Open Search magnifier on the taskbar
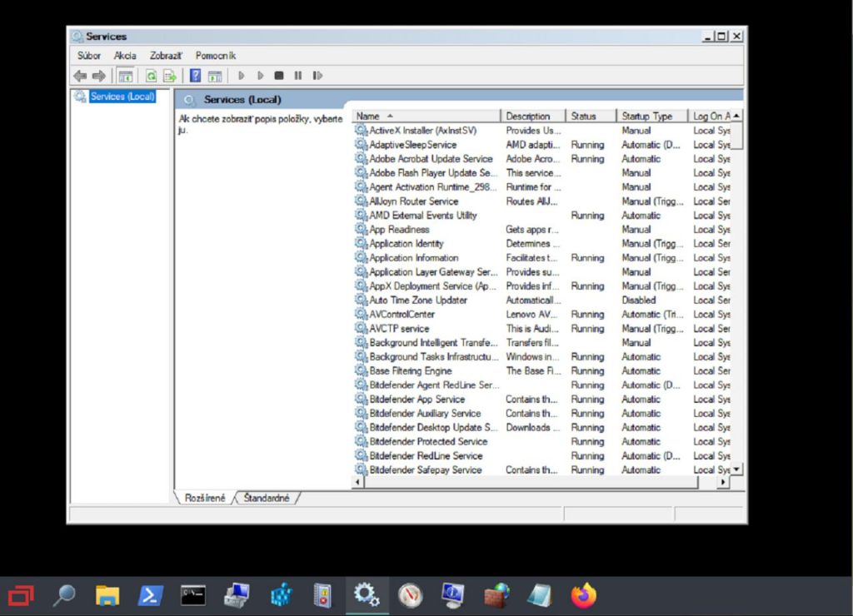This screenshot has width=853, height=616. pyautogui.click(x=63, y=596)
